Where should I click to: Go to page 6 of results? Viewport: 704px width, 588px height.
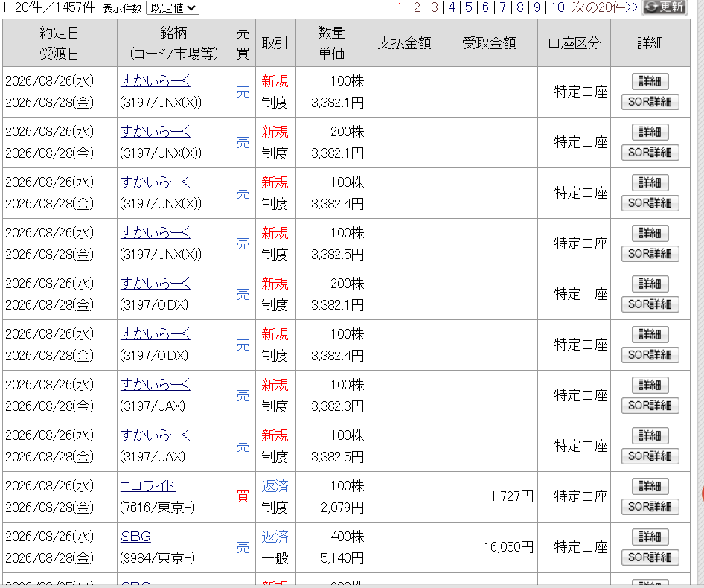click(486, 7)
